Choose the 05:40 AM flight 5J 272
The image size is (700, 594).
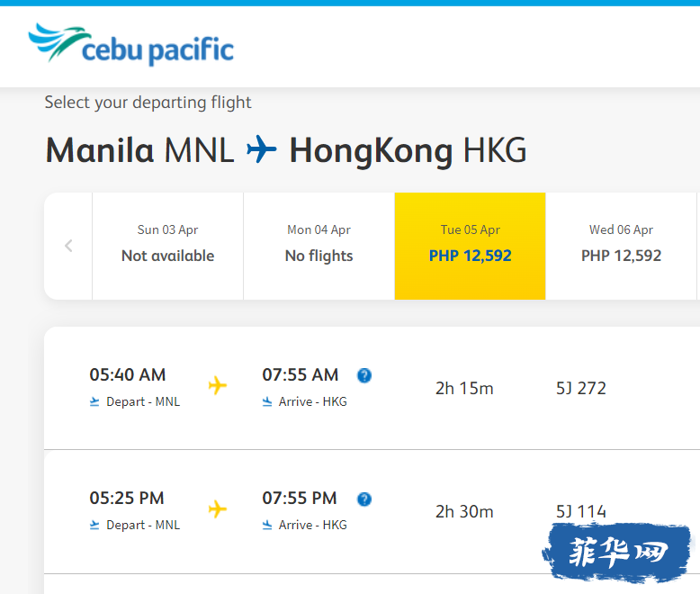(x=372, y=388)
